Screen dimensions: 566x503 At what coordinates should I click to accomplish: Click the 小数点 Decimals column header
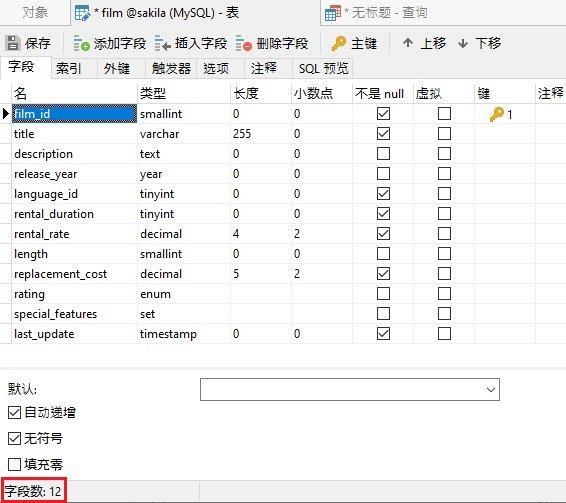[x=322, y=94]
